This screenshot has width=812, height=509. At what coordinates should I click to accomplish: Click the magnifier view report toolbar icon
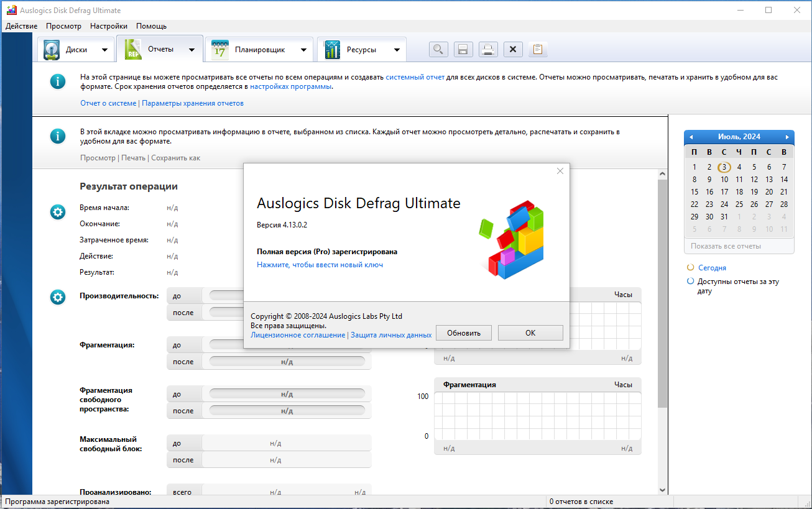[x=438, y=50]
